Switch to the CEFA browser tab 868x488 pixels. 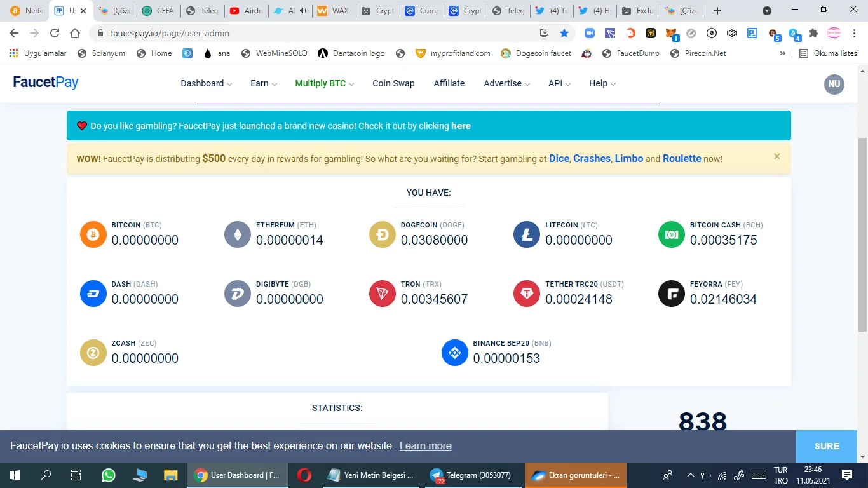click(x=159, y=11)
